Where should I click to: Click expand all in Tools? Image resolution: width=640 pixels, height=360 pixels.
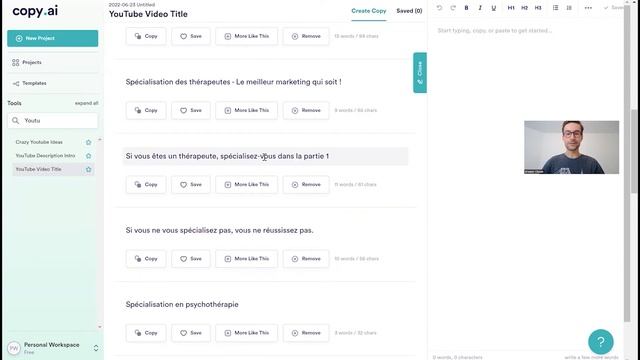tap(86, 103)
